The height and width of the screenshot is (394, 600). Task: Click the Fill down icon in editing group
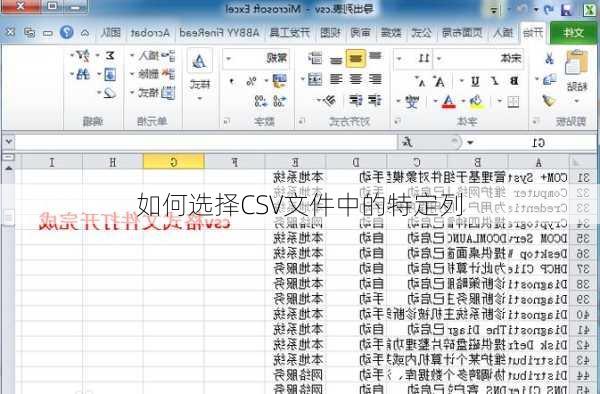tap(110, 74)
